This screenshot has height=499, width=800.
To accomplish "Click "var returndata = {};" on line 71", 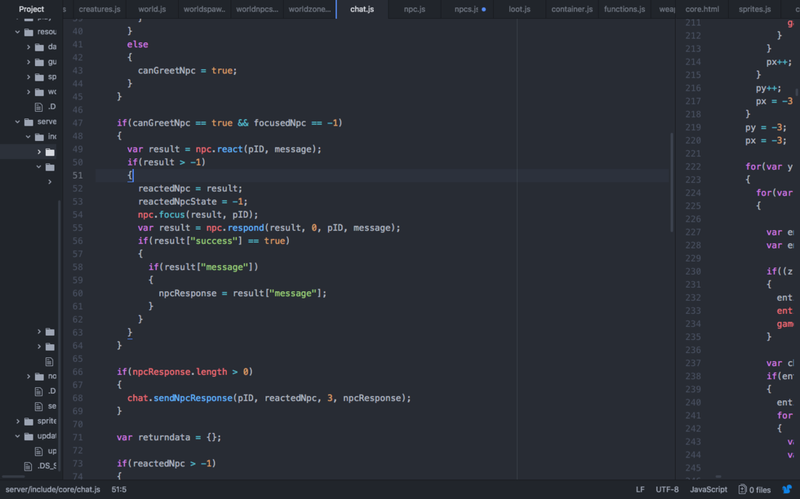I will [x=169, y=437].
